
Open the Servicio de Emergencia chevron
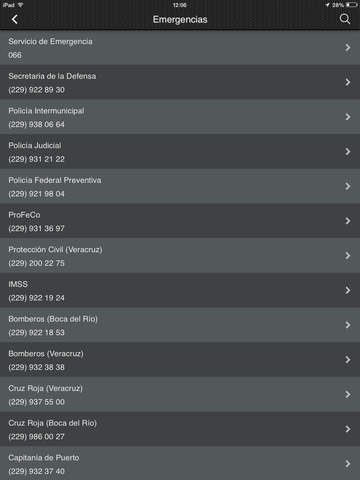[x=348, y=47]
